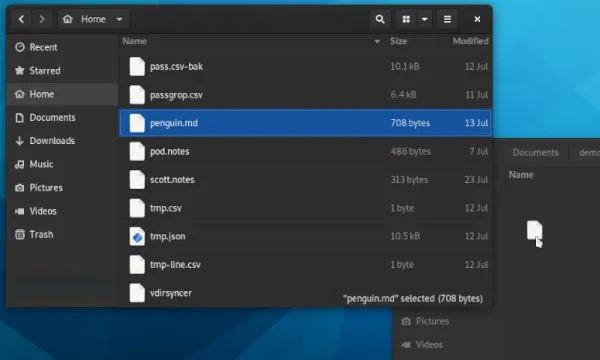Image resolution: width=600 pixels, height=360 pixels.
Task: Open Videos in the front window sidebar
Action: point(62,211)
